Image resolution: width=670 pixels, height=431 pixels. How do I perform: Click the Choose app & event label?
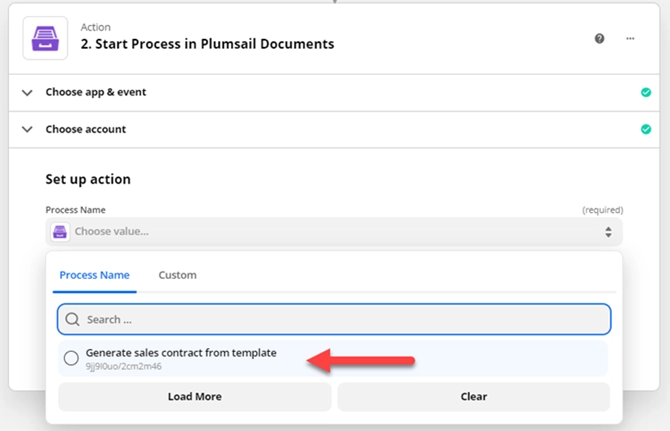tap(96, 92)
